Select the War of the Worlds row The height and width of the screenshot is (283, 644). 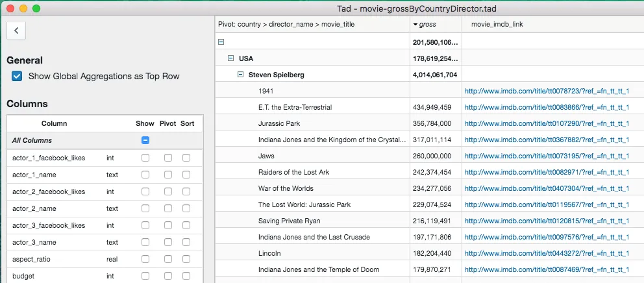(286, 188)
